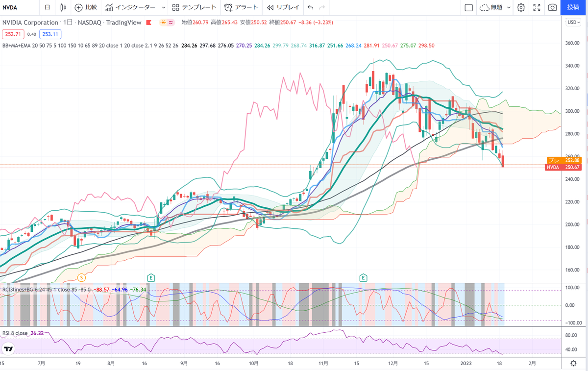Click the orange S split marker
Screen dimensions: 588x371
pyautogui.click(x=82, y=277)
